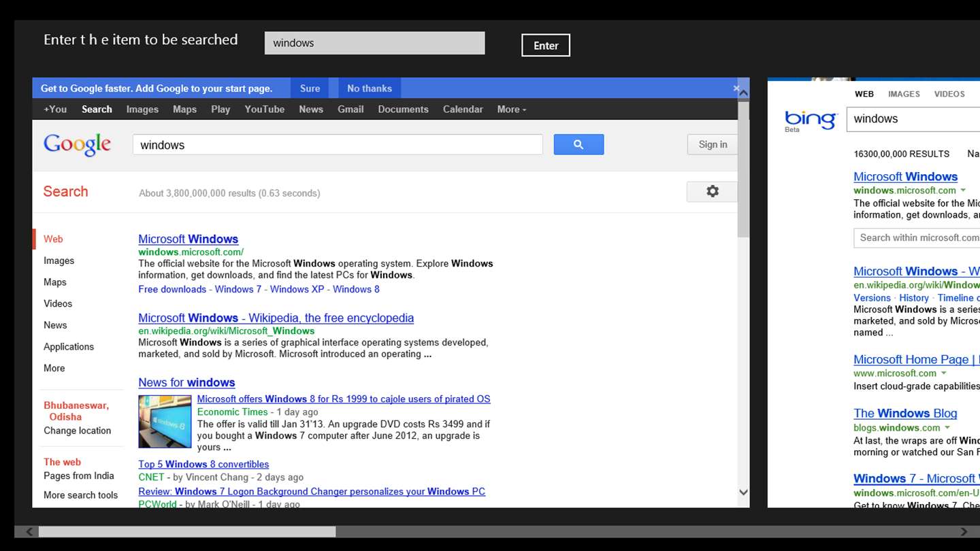Open the Wikipedia Microsoft Windows result
Viewport: 980px width, 551px height.
pyautogui.click(x=276, y=318)
